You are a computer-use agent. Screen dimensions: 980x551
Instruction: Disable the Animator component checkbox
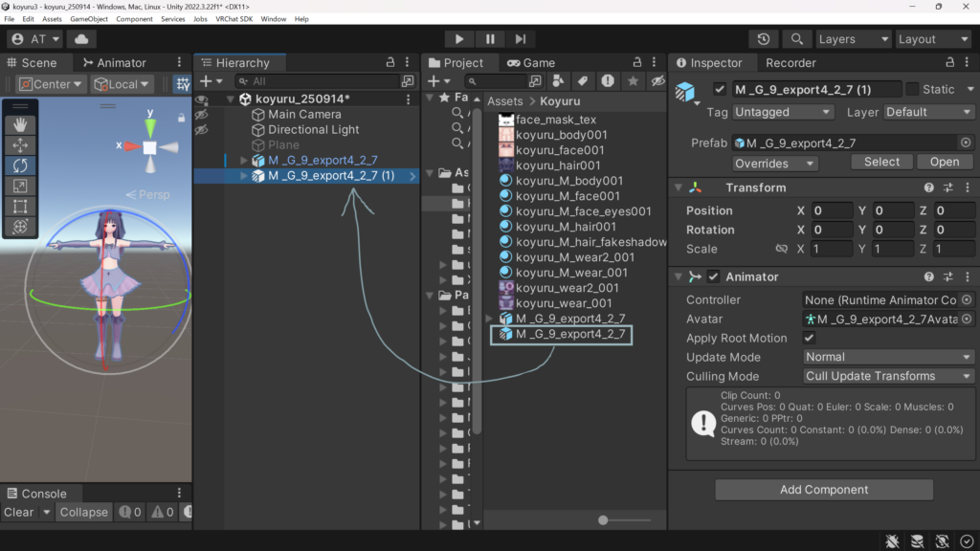pos(713,276)
